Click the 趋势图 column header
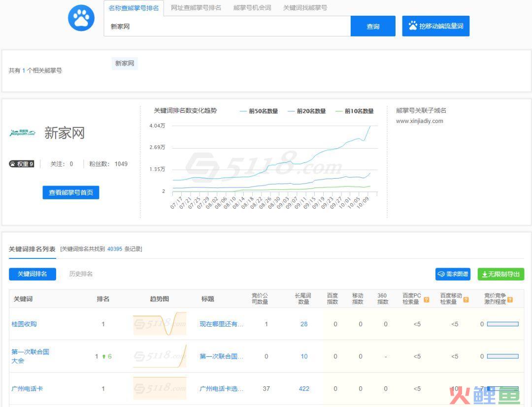The height and width of the screenshot is (407, 532). (x=160, y=299)
